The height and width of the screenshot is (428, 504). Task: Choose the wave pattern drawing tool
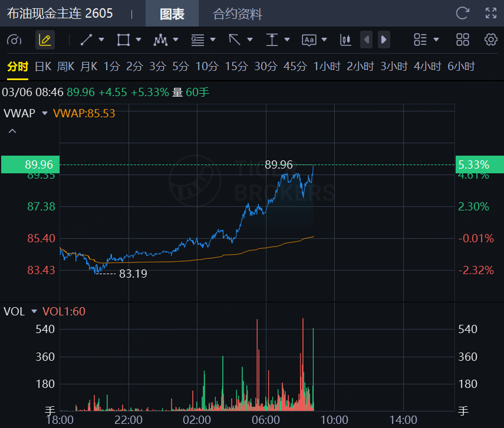160,40
